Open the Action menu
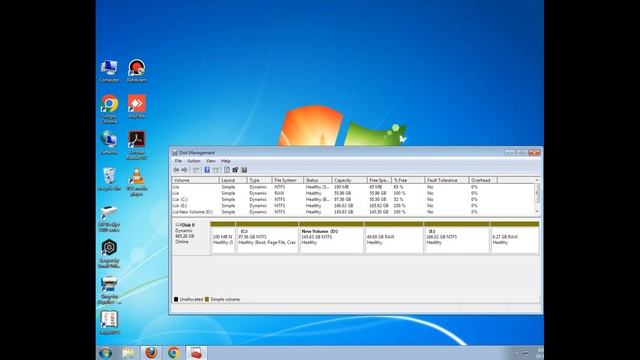The height and width of the screenshot is (360, 640). (x=193, y=161)
